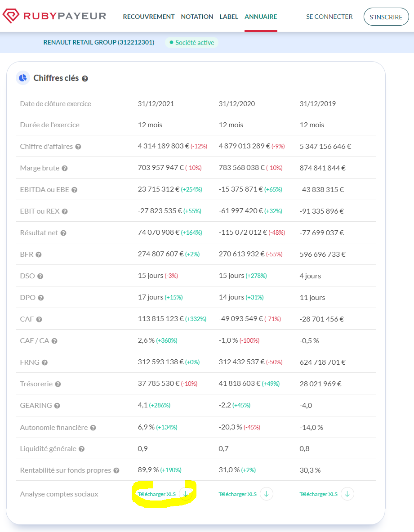The width and height of the screenshot is (414, 532).
Task: Click download arrow icon for 2019 XLS
Action: click(x=347, y=494)
